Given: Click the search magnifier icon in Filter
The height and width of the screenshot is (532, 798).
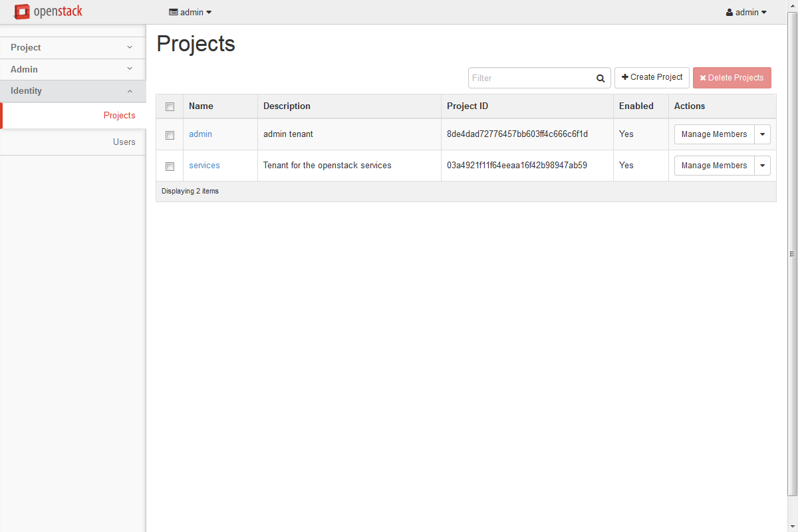Looking at the screenshot, I should click(x=600, y=78).
